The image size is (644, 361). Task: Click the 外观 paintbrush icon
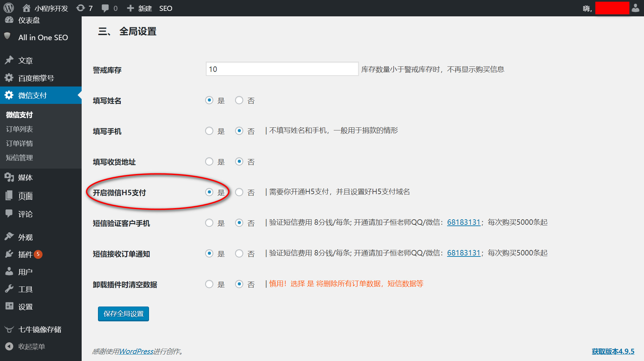9,236
